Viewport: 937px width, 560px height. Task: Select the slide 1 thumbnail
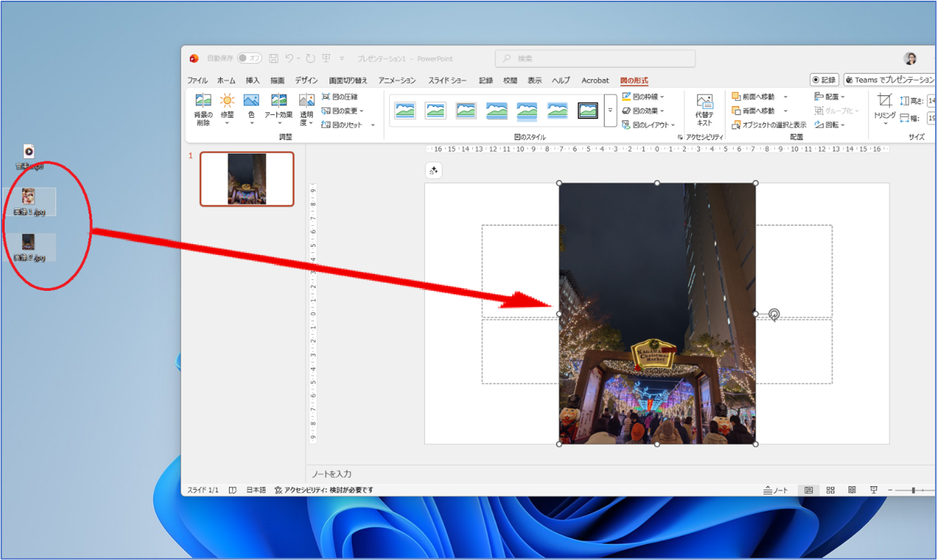(247, 179)
